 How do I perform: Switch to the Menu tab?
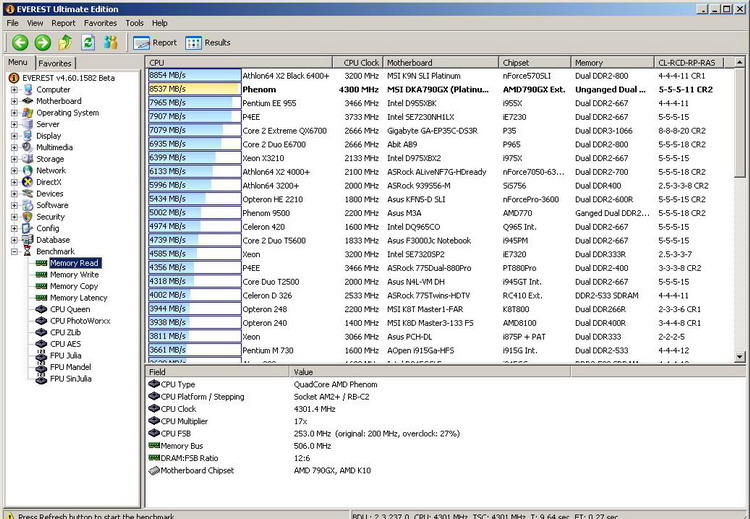[18, 62]
